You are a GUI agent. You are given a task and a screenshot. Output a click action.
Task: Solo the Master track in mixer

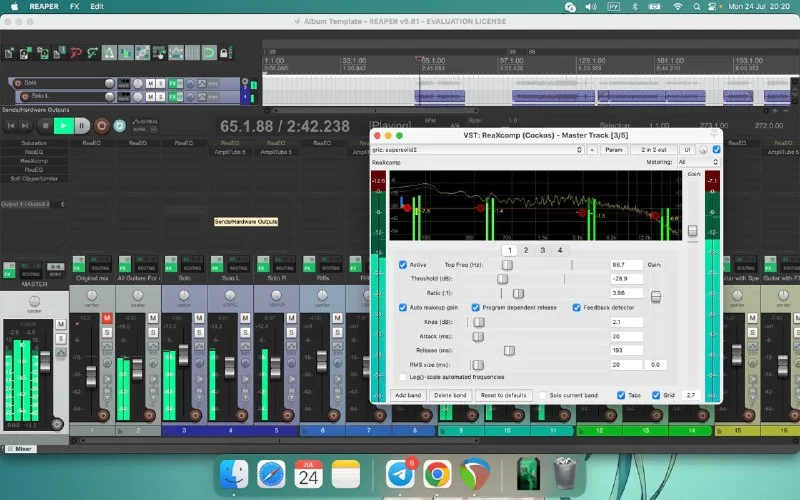coord(60,337)
